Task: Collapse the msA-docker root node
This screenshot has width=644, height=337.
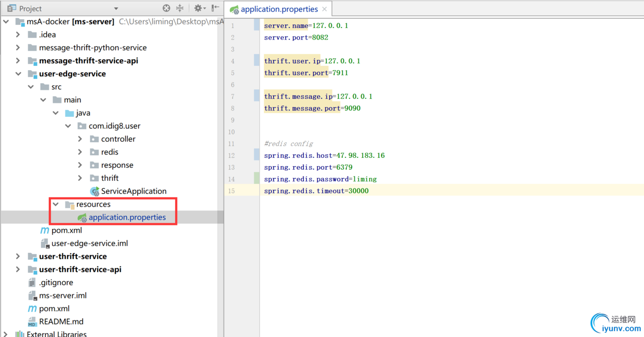Action: (x=6, y=22)
